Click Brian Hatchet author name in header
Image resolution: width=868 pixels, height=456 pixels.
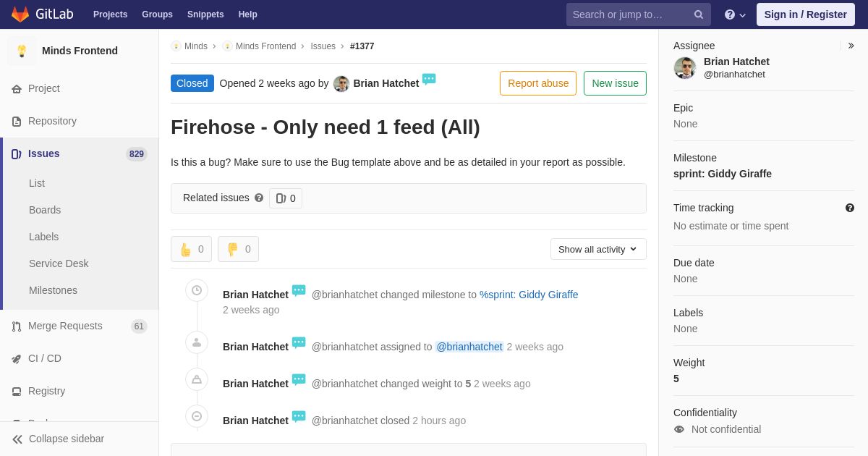coord(386,83)
